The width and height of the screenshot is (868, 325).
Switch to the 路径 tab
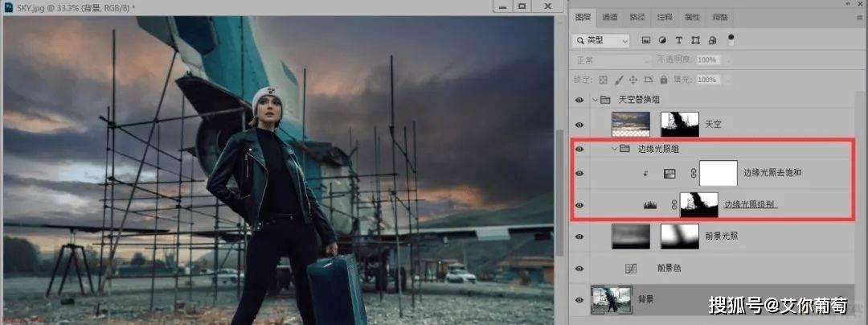coord(637,17)
